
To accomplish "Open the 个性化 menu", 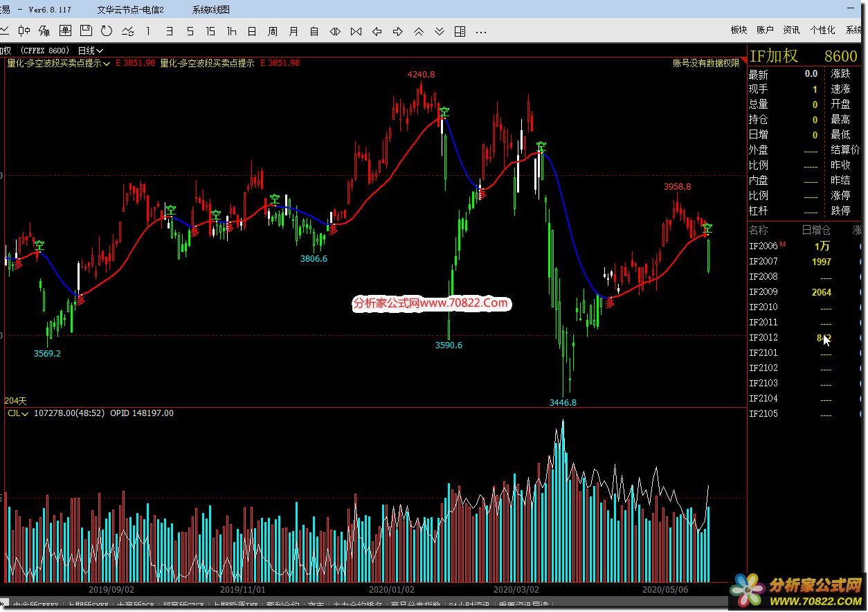I will coord(822,30).
